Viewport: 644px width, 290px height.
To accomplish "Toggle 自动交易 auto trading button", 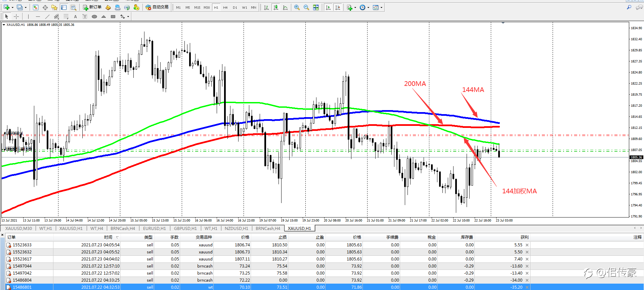I will (157, 7).
